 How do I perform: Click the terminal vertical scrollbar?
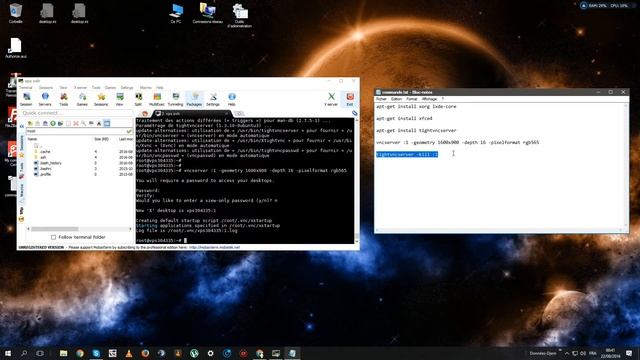coord(357,180)
